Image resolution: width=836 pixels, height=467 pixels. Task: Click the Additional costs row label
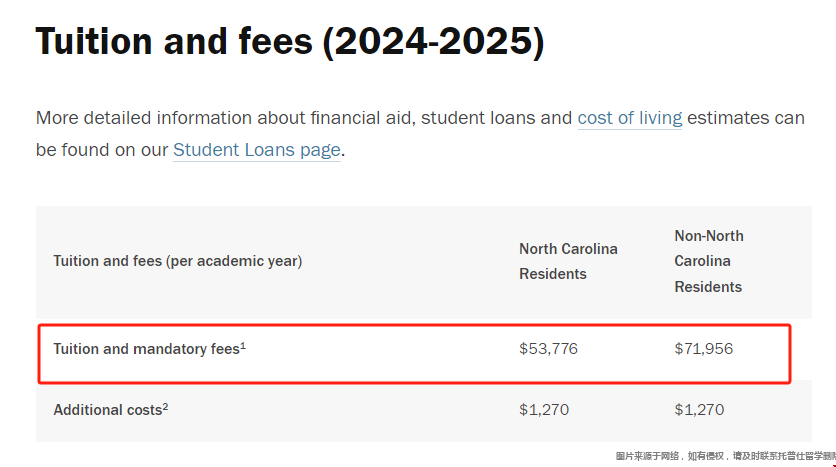[110, 410]
